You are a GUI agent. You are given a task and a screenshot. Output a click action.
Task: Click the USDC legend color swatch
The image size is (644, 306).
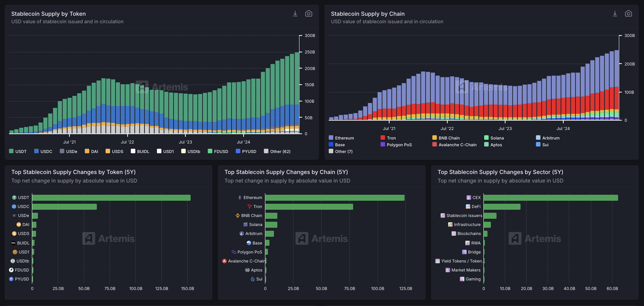pyautogui.click(x=36, y=151)
